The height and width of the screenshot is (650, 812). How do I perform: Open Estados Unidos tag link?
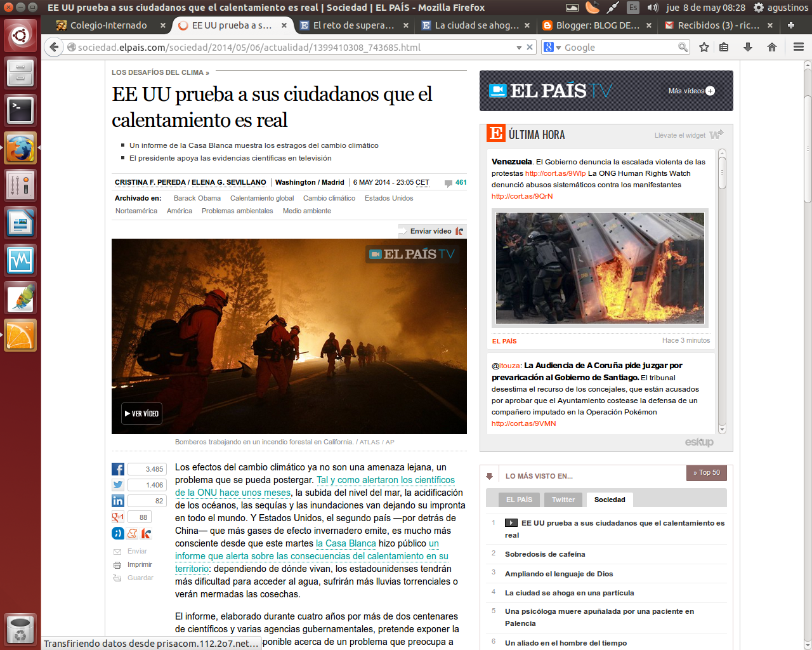click(x=389, y=199)
